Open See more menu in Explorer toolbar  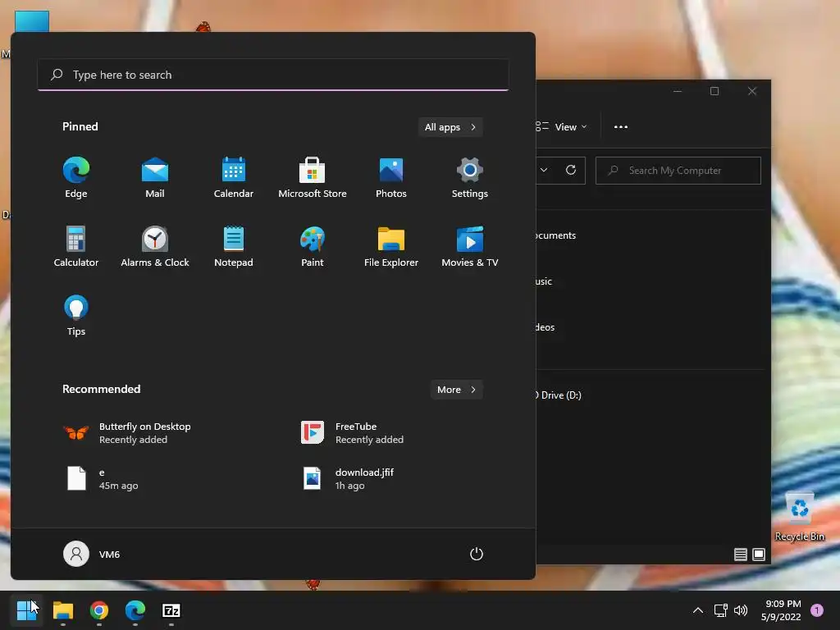coord(621,127)
